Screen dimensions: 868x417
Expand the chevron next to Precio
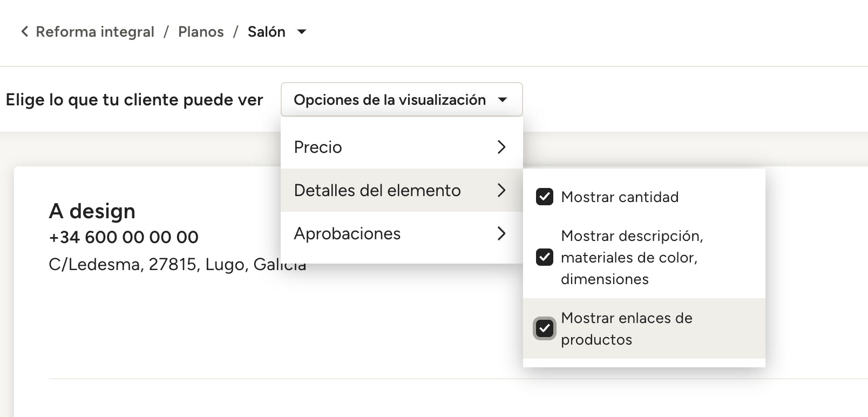coord(501,147)
